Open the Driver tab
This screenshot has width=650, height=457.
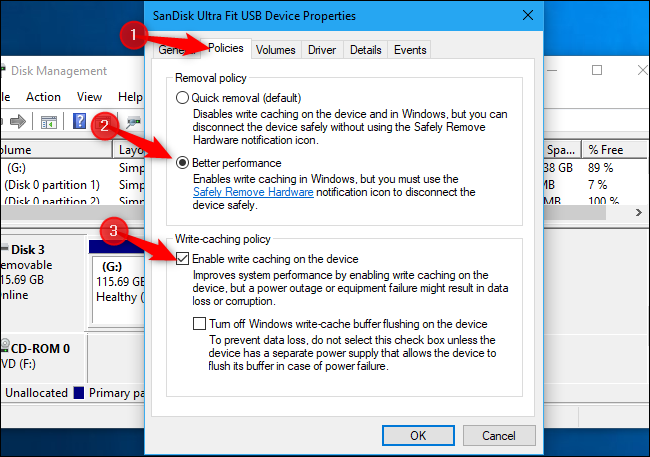pos(322,50)
